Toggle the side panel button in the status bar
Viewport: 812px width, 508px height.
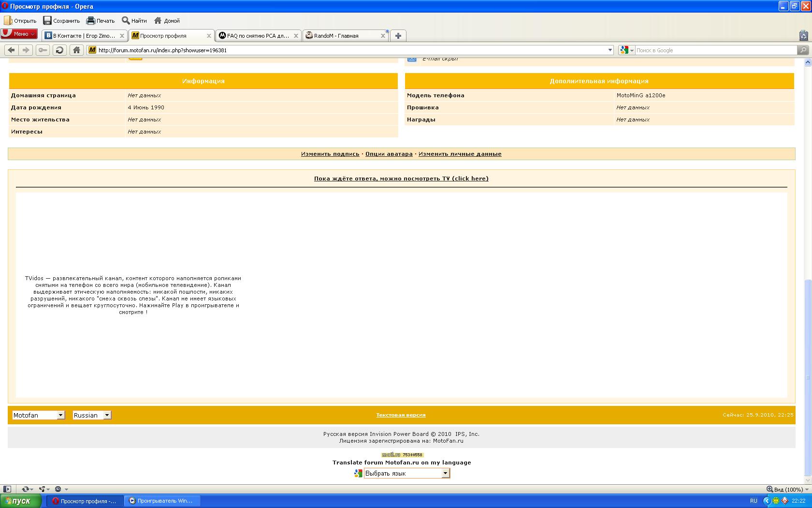point(7,489)
